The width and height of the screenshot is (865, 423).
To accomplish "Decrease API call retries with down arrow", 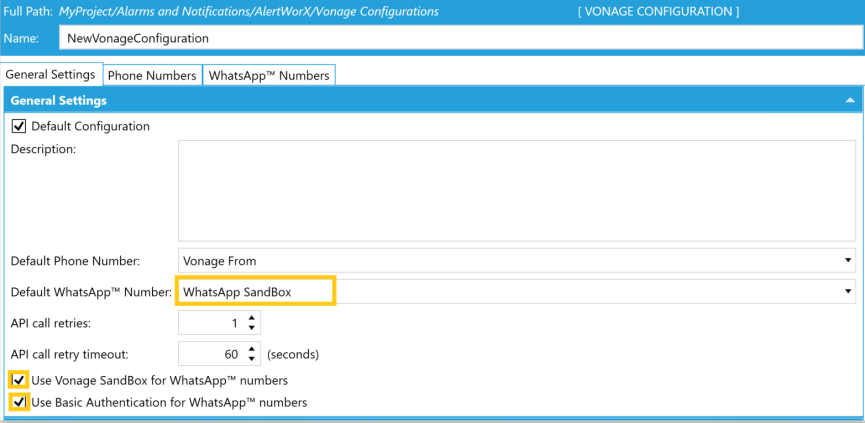I will 252,328.
